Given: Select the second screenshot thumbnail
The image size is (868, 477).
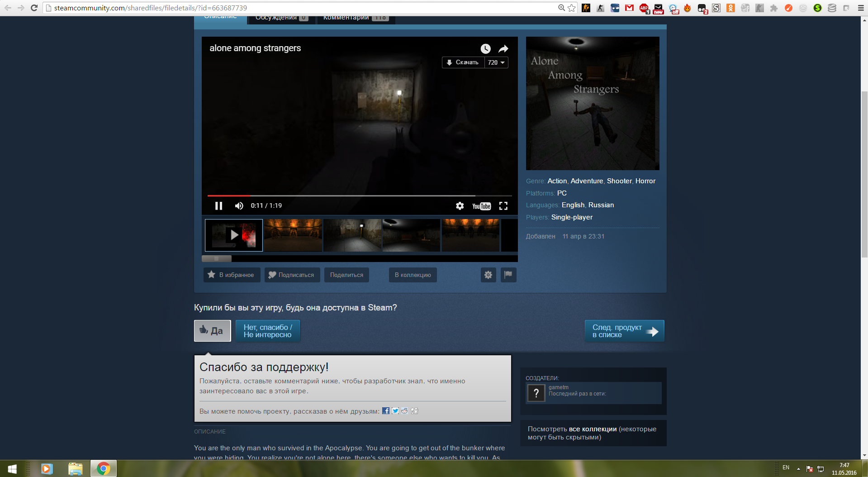Looking at the screenshot, I should pos(293,235).
